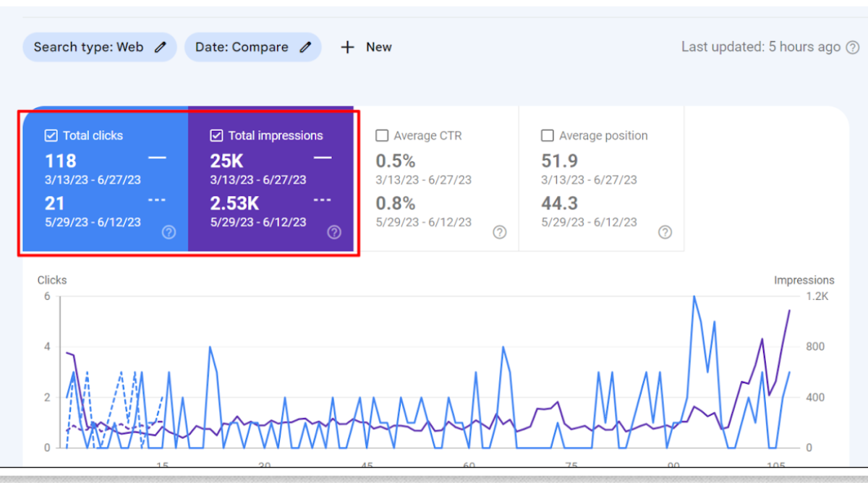Select the 51.9 average position value

click(x=560, y=161)
